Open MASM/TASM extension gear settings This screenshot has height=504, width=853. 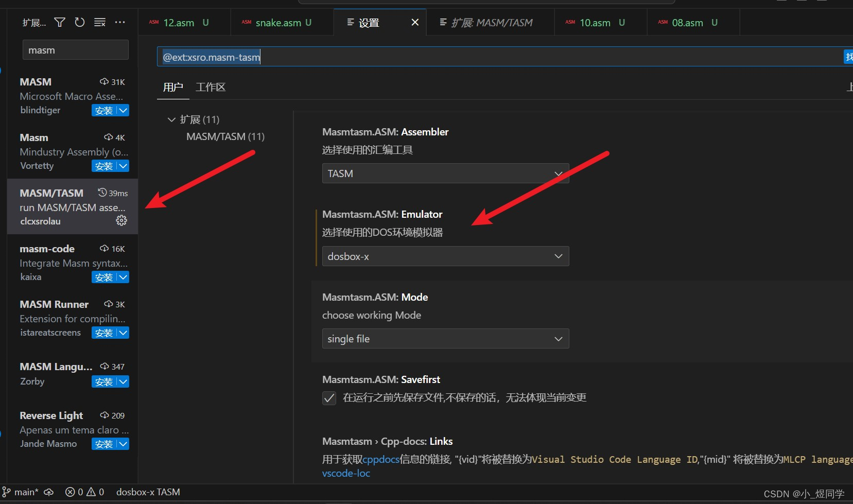point(121,220)
